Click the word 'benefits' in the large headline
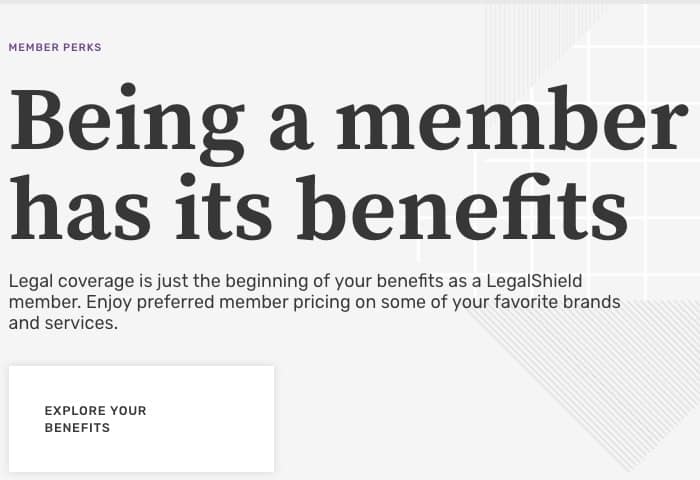The image size is (700, 480). (462, 208)
